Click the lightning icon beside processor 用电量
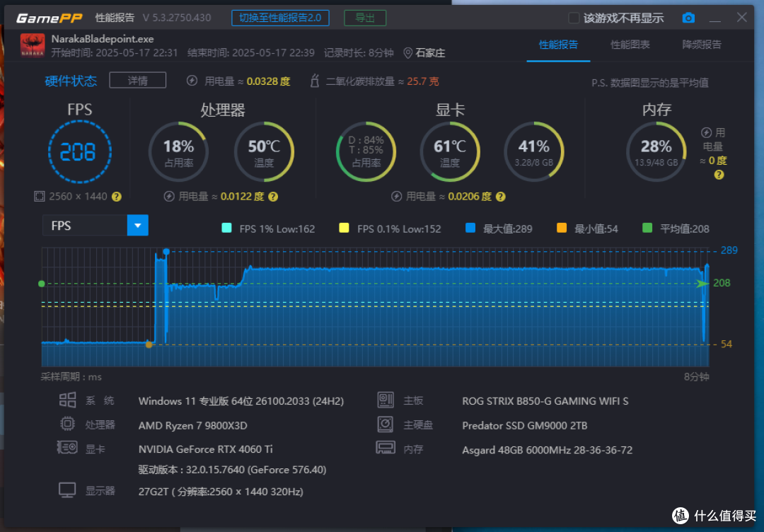The height and width of the screenshot is (532, 764). click(169, 197)
